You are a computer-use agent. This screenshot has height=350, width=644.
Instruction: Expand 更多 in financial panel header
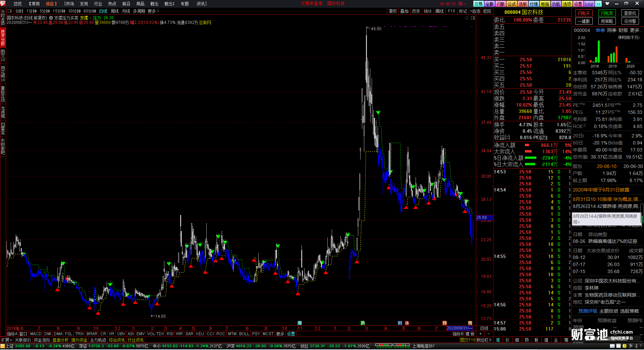tap(636, 30)
